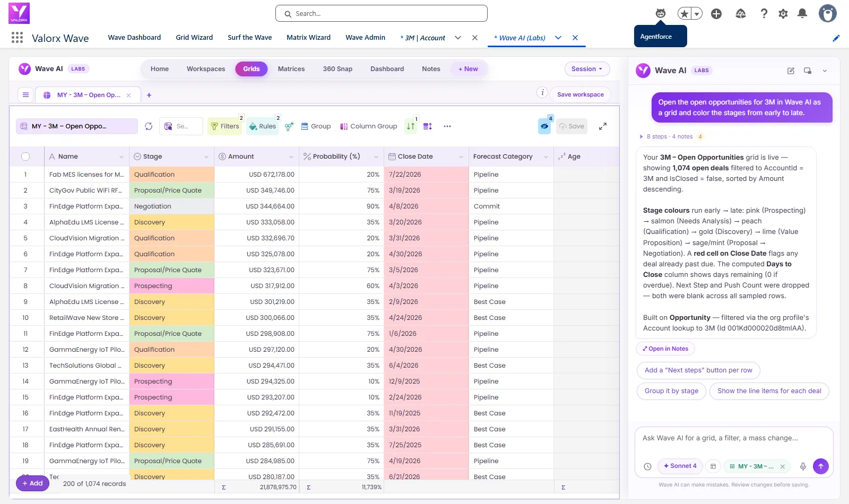Screen dimensions: 849x504
Task: Click the workspace info icon
Action: (x=542, y=92)
